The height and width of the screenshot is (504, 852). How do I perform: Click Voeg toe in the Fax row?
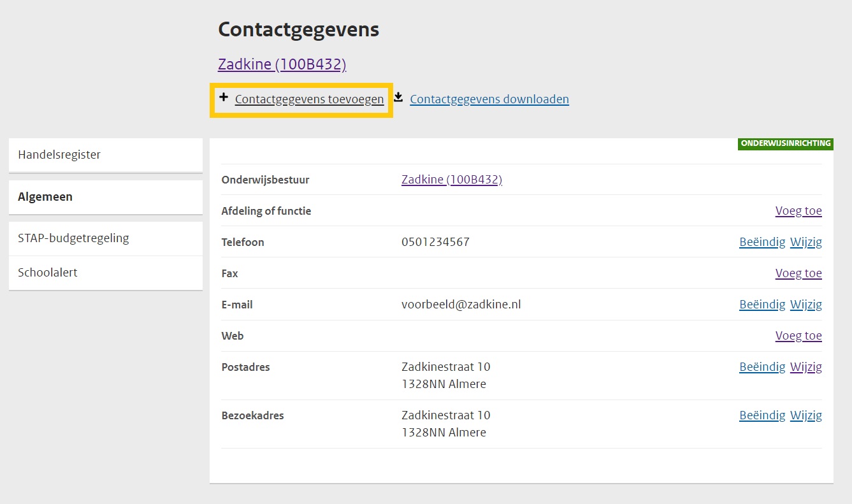tap(798, 273)
